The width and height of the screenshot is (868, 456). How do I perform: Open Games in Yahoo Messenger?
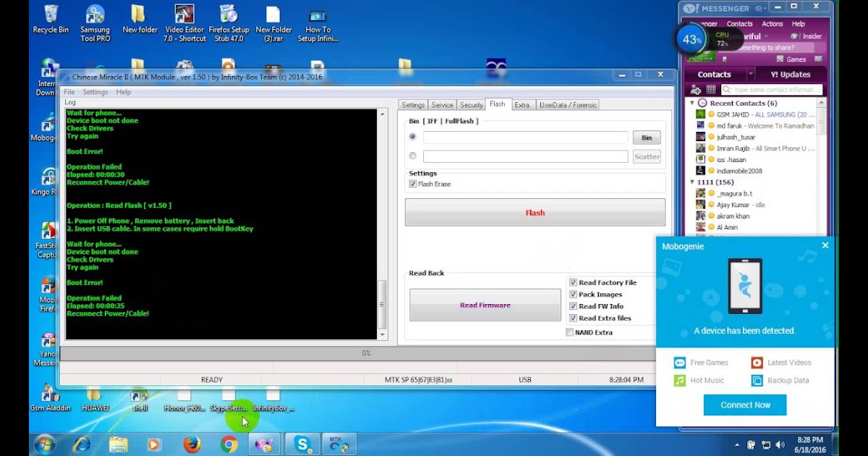[x=791, y=59]
